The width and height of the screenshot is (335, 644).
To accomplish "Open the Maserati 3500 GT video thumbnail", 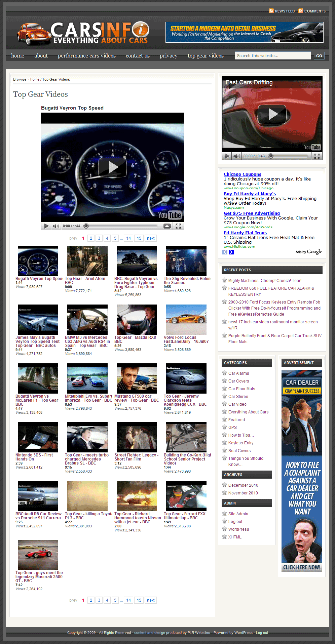I will coord(38,555).
